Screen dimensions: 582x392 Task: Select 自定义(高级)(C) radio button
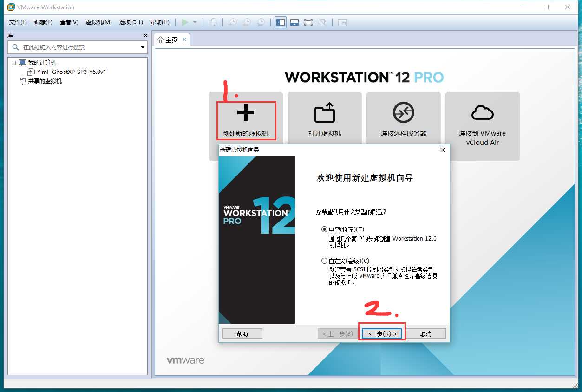(x=324, y=261)
